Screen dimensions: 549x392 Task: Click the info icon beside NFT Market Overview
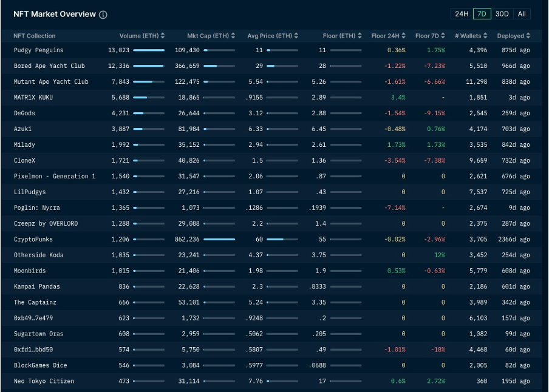click(103, 15)
